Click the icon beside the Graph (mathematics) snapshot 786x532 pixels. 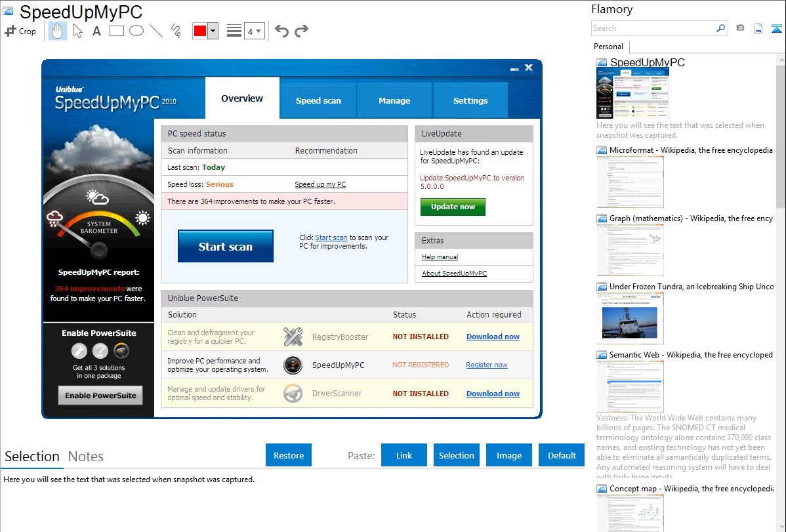[x=602, y=218]
